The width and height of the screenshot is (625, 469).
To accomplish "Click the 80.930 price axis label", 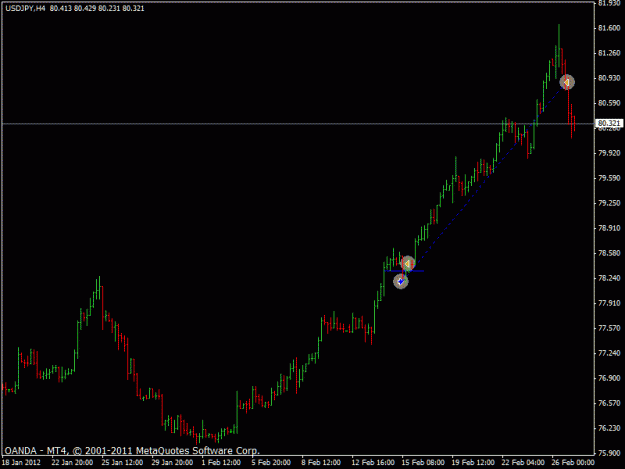I will [x=609, y=78].
